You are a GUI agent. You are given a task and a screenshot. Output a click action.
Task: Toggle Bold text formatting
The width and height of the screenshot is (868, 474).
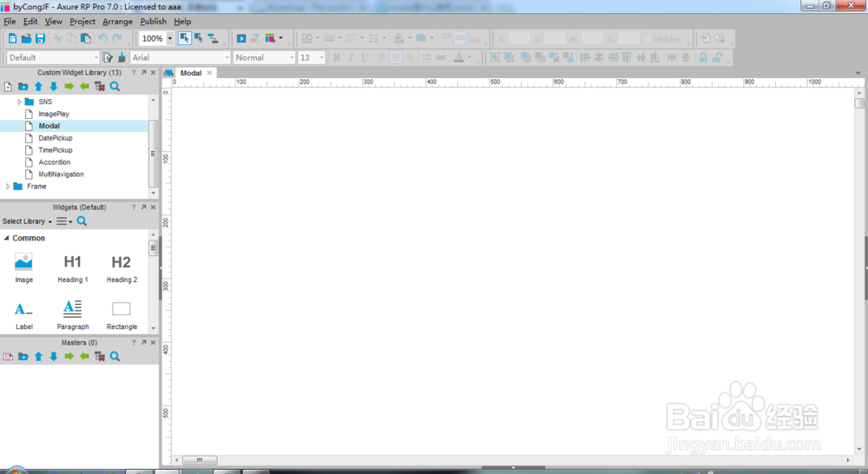(337, 57)
